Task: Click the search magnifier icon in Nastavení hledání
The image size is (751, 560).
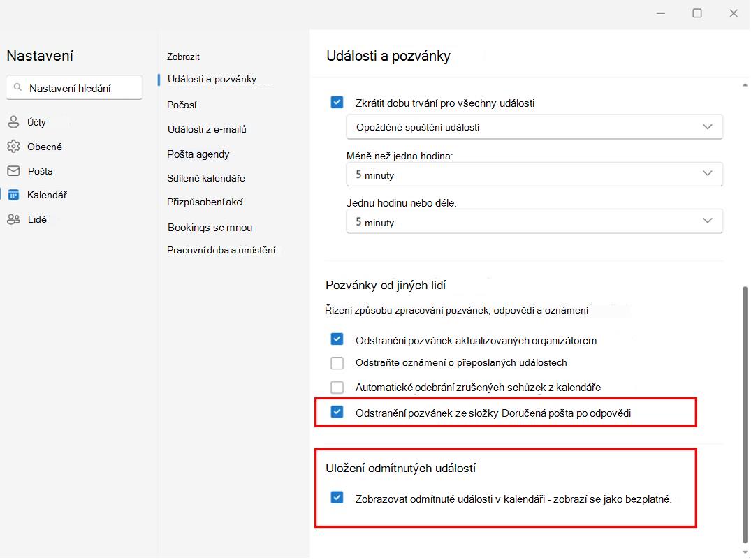Action: (x=17, y=87)
